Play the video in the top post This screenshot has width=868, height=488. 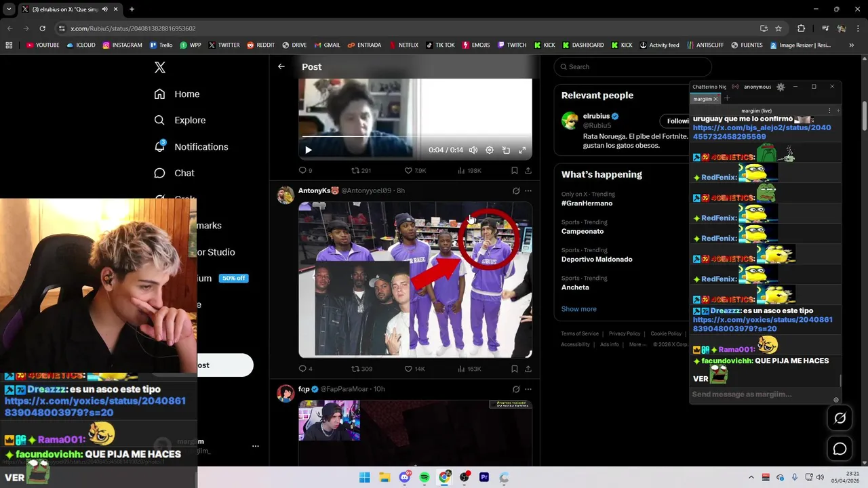[x=308, y=150]
